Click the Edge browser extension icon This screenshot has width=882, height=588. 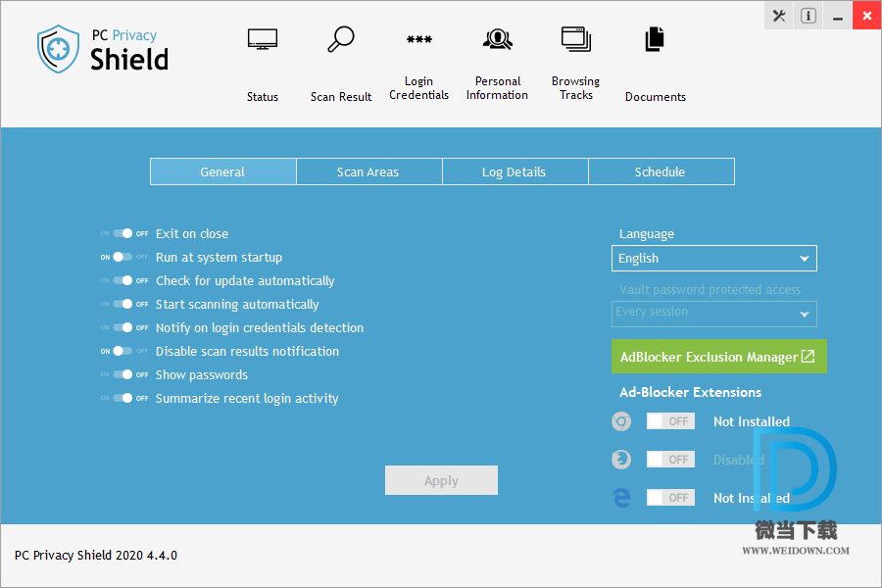click(621, 498)
